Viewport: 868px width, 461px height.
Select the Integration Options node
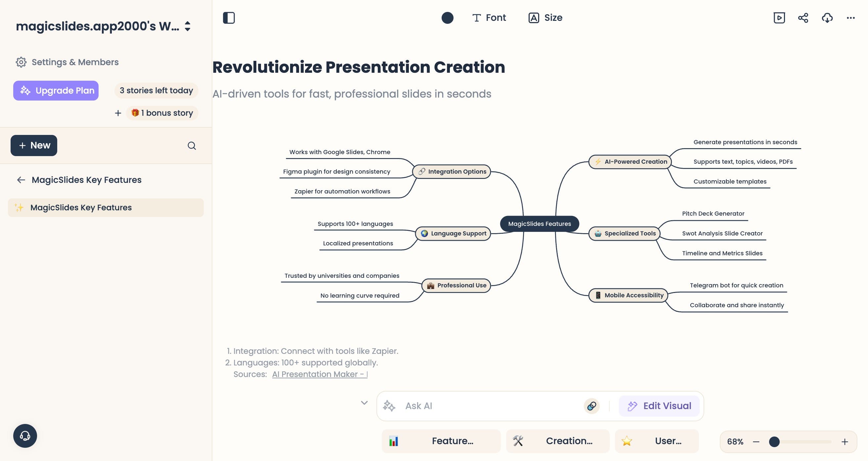click(x=451, y=171)
